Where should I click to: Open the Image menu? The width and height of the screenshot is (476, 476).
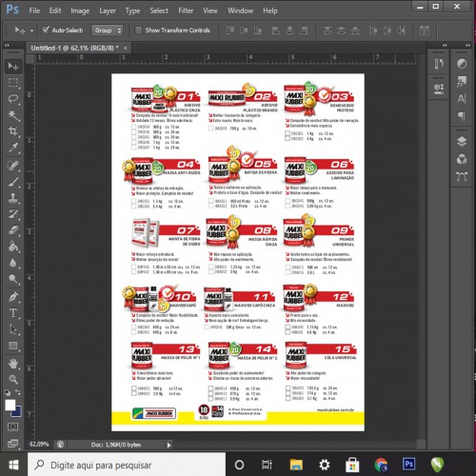pyautogui.click(x=80, y=10)
